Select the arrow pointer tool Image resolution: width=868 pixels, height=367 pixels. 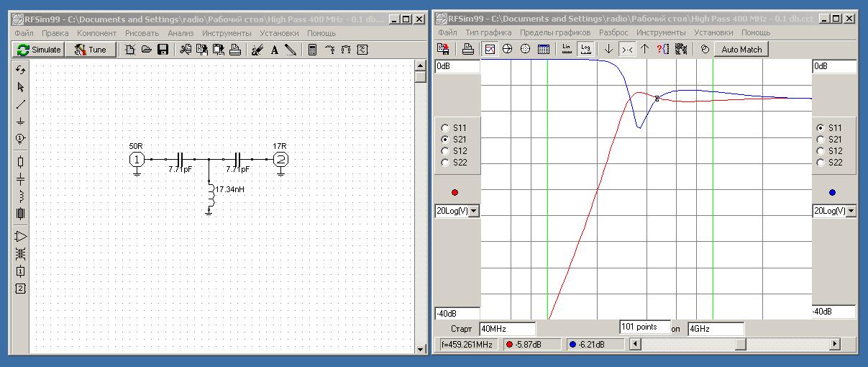(20, 87)
